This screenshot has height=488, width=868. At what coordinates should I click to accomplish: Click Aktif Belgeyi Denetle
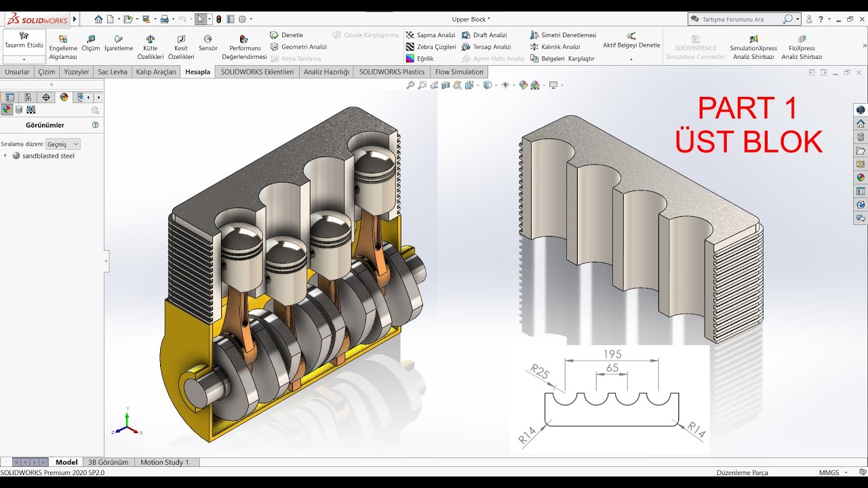coord(631,40)
